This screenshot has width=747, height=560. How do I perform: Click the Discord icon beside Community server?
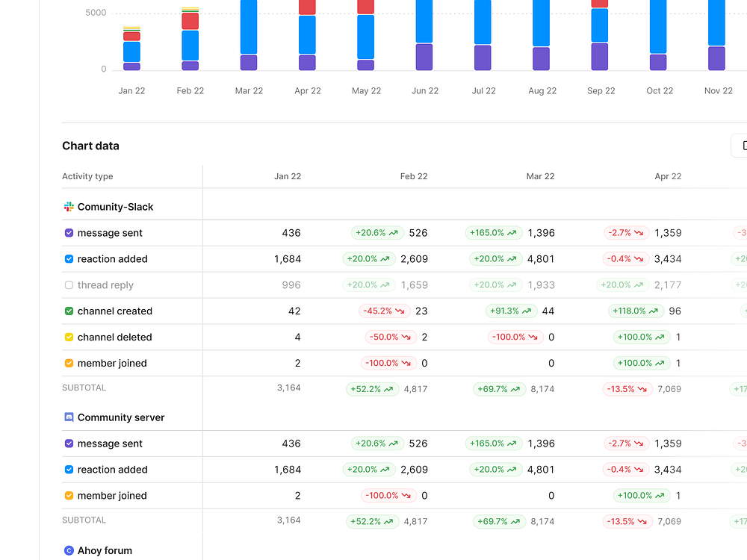click(68, 417)
